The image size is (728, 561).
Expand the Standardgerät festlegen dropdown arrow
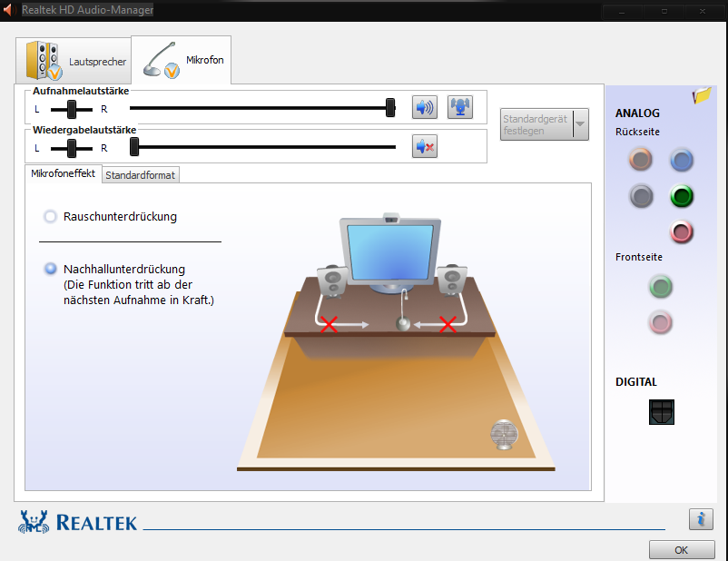580,124
